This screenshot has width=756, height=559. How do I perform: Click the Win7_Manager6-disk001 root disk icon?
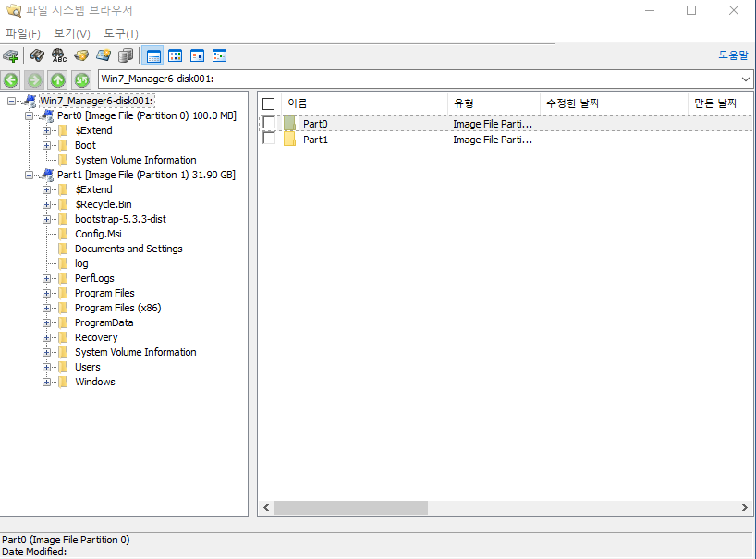(30, 101)
